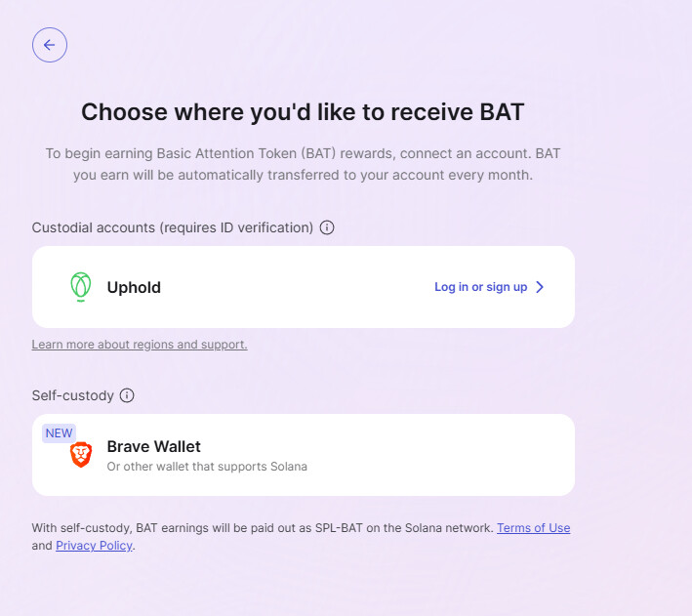The width and height of the screenshot is (692, 616).
Task: Click the self-custody info icon
Action: [x=127, y=395]
